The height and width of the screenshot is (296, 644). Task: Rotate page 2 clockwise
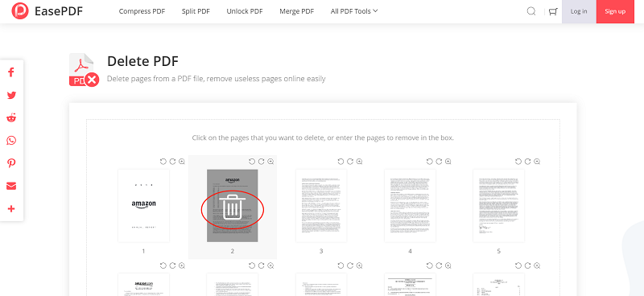coord(261,162)
